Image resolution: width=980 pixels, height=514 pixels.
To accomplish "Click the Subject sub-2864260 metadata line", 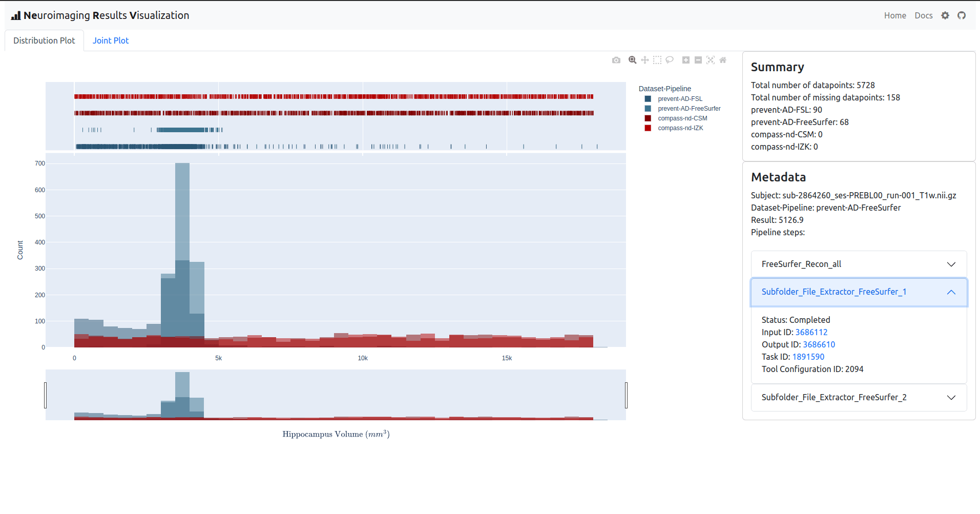I will pos(853,195).
